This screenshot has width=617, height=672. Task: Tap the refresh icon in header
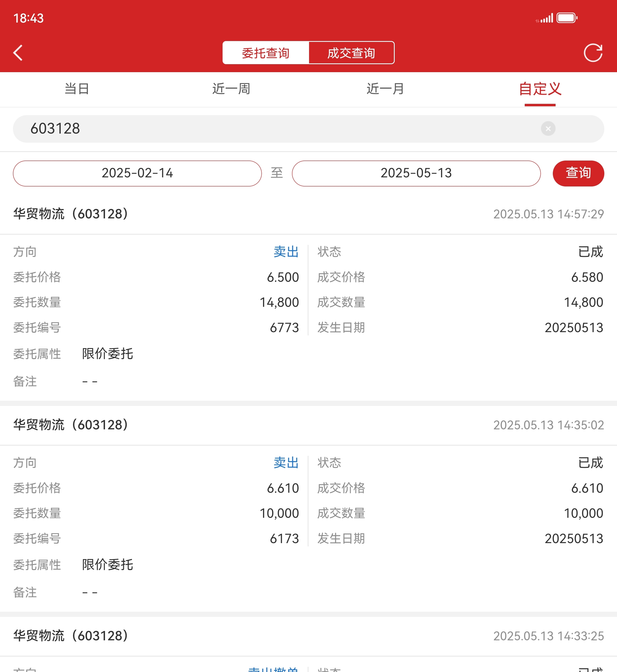point(593,53)
